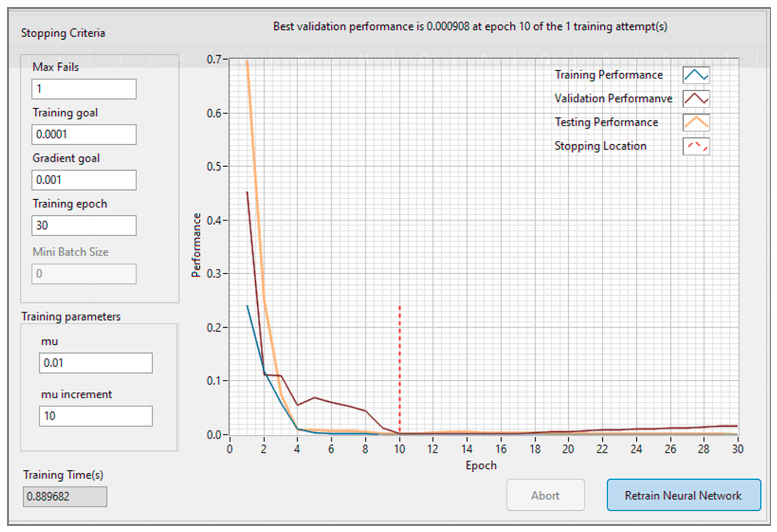Focus the Gradient goal input field

84,180
